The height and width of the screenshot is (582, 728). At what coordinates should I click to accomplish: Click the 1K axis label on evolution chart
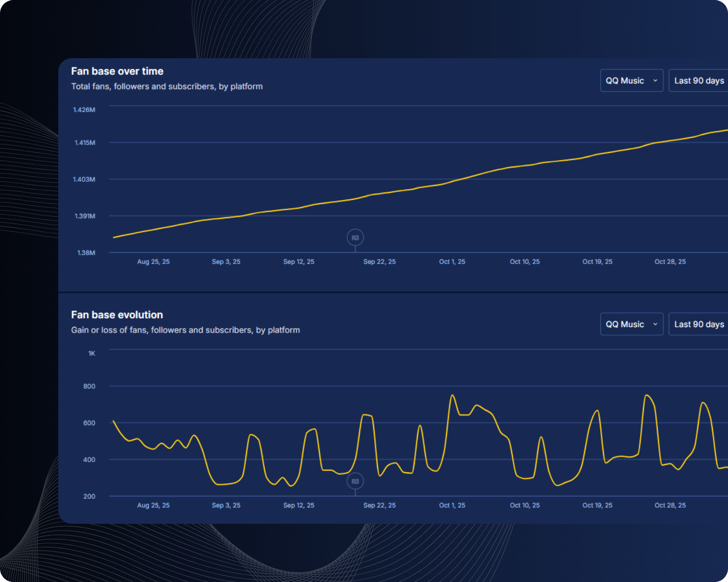91,353
